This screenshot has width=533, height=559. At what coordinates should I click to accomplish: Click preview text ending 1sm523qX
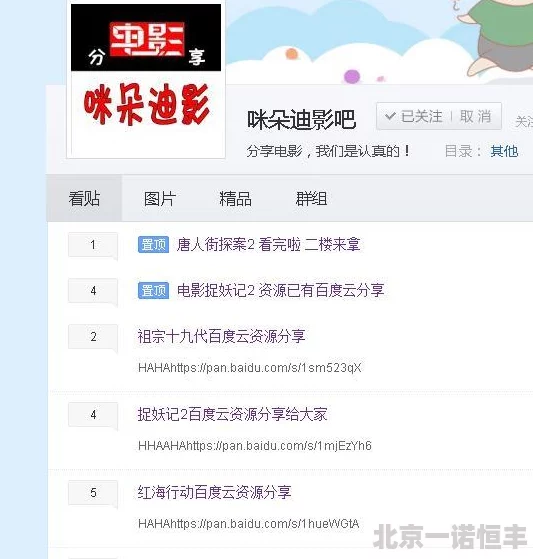point(250,368)
